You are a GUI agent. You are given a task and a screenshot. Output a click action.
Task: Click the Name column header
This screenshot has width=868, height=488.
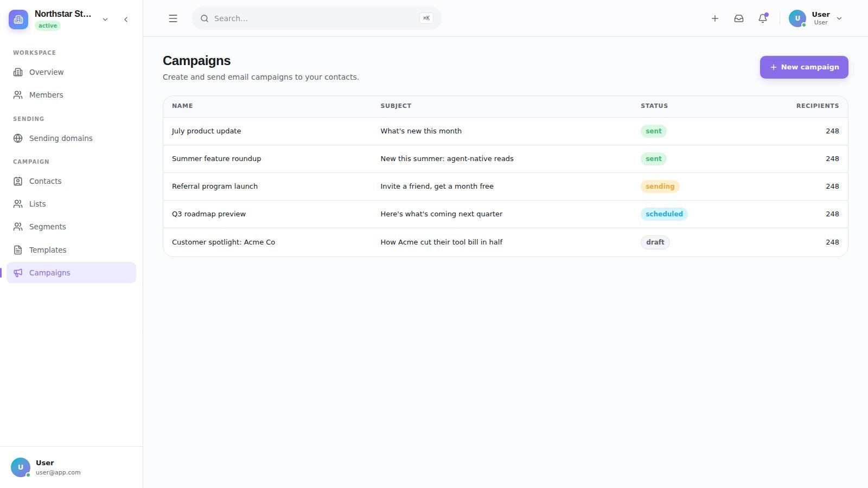182,106
